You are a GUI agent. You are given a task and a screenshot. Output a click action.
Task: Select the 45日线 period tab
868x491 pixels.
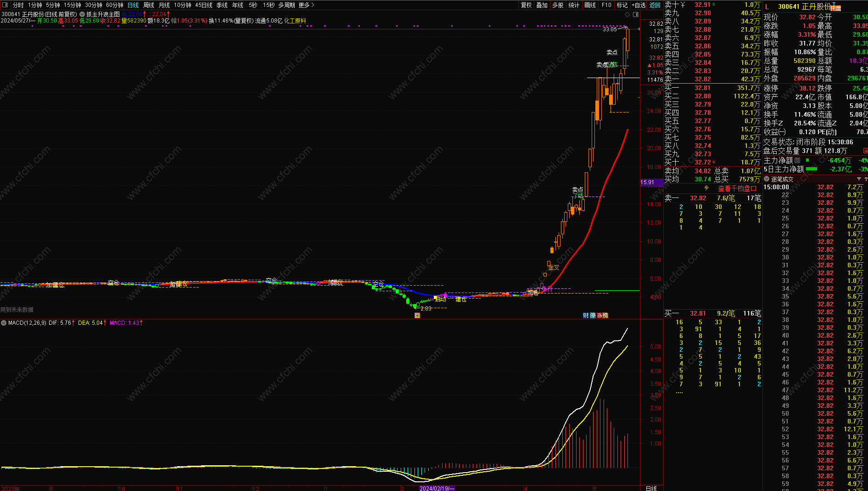click(x=204, y=5)
